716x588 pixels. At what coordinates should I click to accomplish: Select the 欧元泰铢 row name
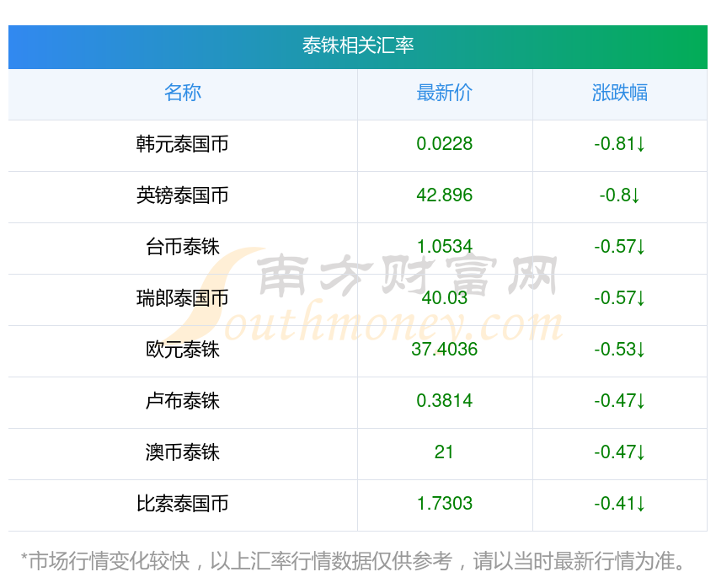click(x=183, y=350)
